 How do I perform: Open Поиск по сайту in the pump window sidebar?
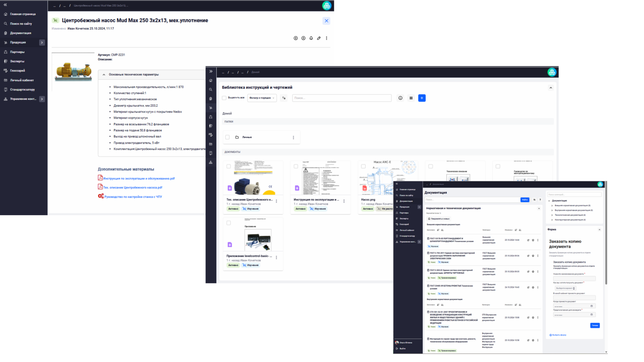point(21,24)
